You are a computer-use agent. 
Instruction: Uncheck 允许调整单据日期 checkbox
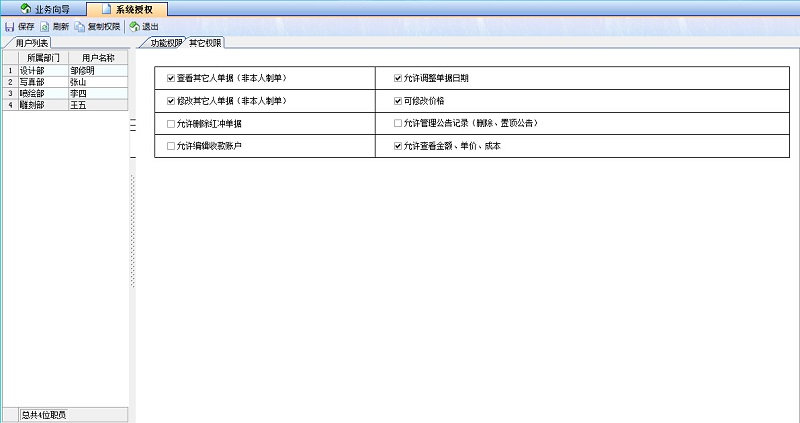click(x=398, y=77)
